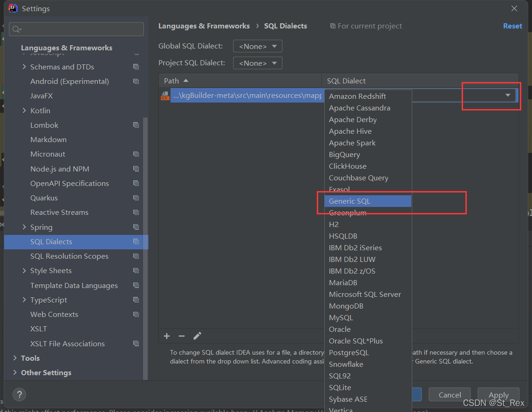Expand the Style Sheets tree node
Viewport: 532px width, 412px height.
(x=24, y=271)
